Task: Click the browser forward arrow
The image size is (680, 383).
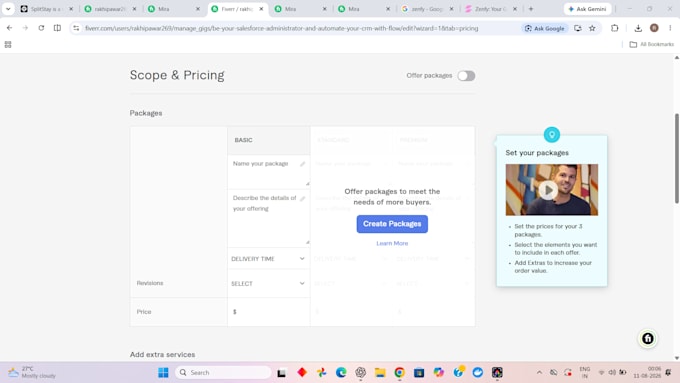Action: (x=25, y=28)
